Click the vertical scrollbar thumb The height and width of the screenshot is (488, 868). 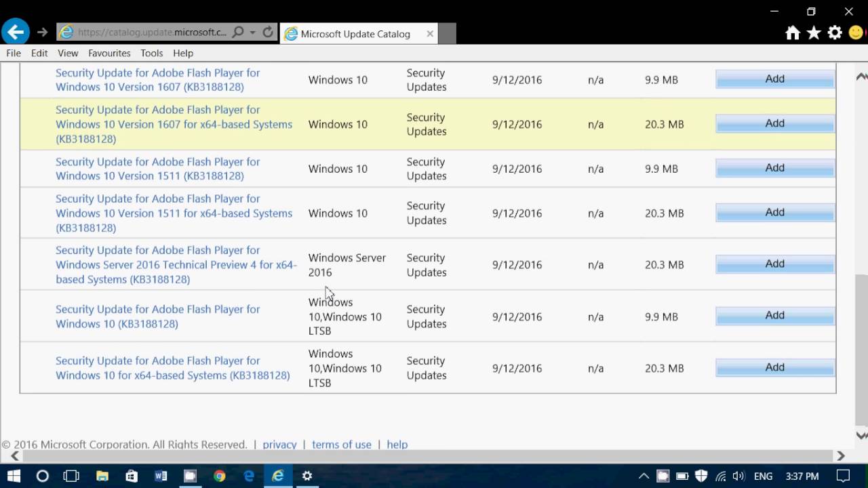862,349
